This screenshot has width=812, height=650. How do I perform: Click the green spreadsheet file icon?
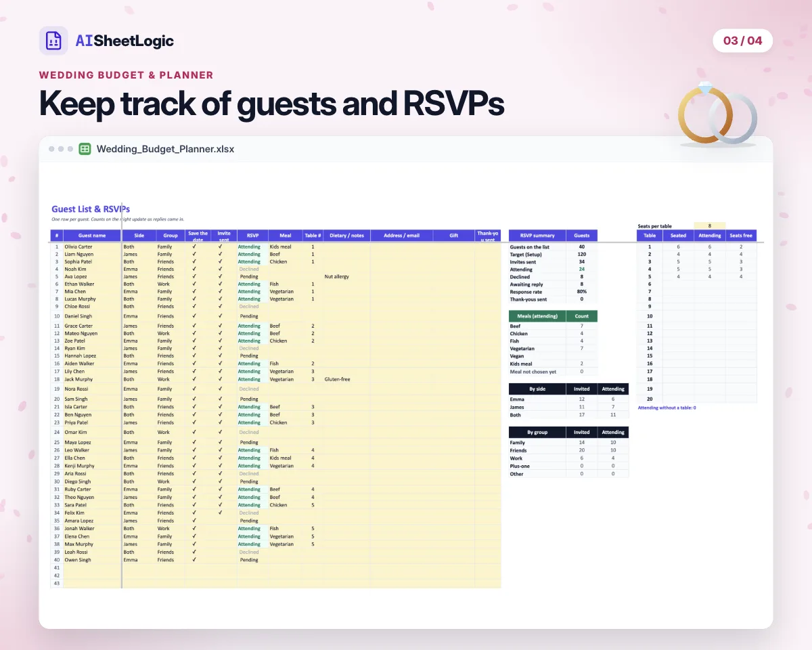click(x=85, y=149)
